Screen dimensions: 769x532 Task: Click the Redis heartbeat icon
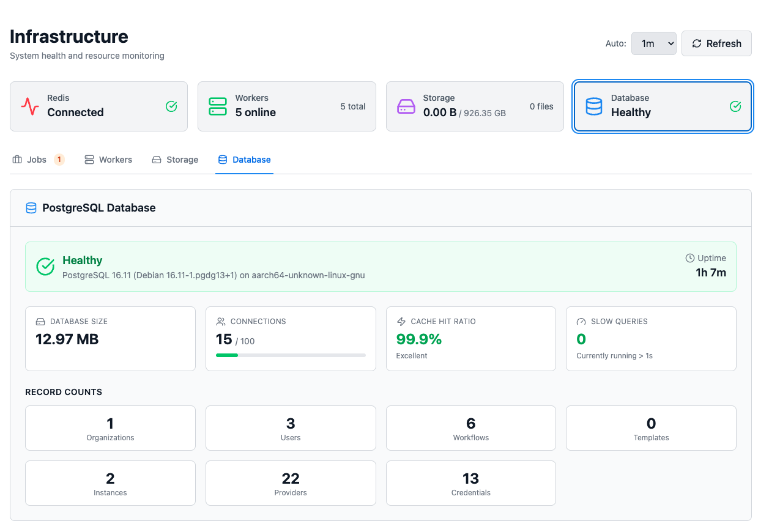[x=29, y=105]
